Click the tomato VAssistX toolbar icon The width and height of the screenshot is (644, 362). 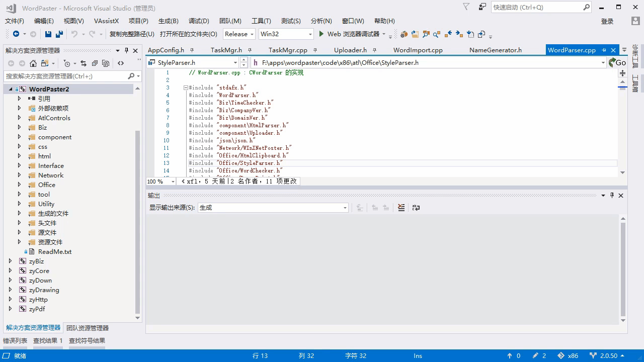[404, 34]
